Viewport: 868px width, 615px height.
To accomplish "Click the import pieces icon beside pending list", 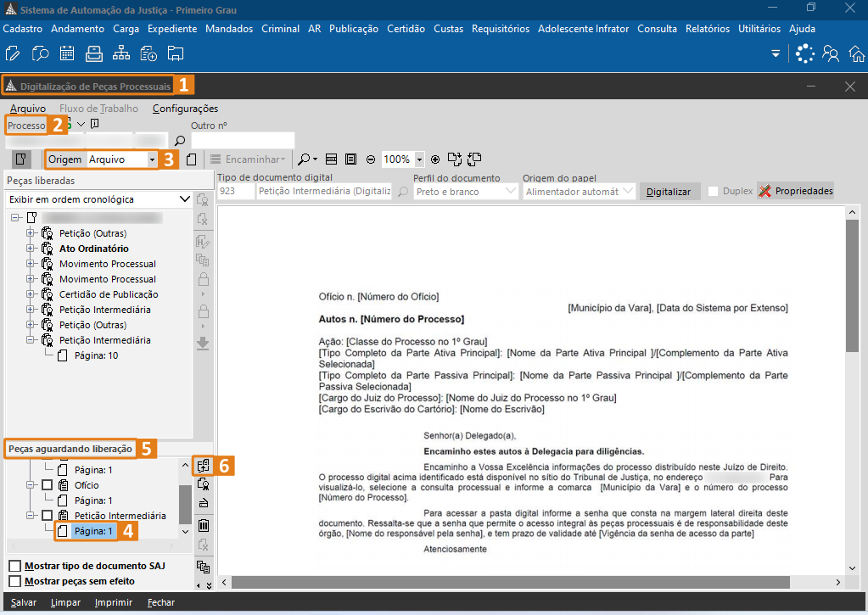I will click(203, 466).
